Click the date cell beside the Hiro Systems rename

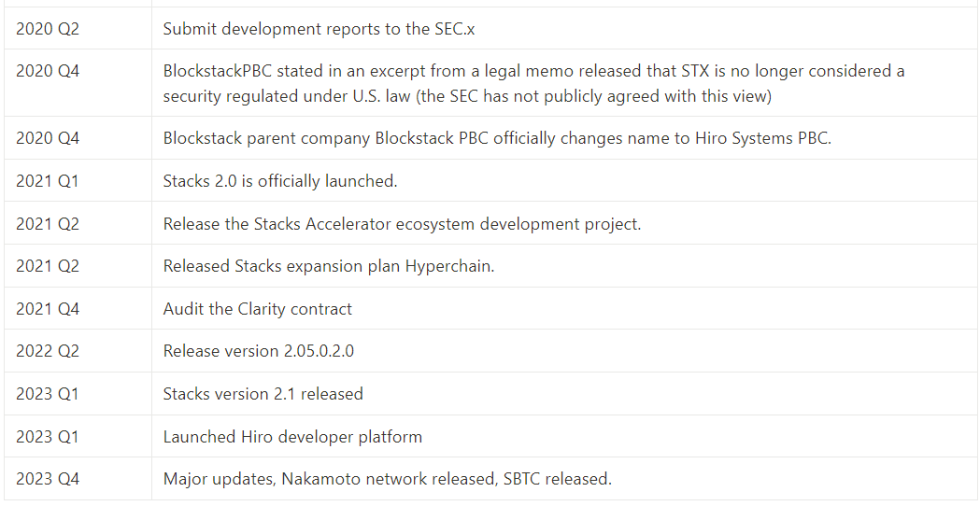[x=48, y=138]
